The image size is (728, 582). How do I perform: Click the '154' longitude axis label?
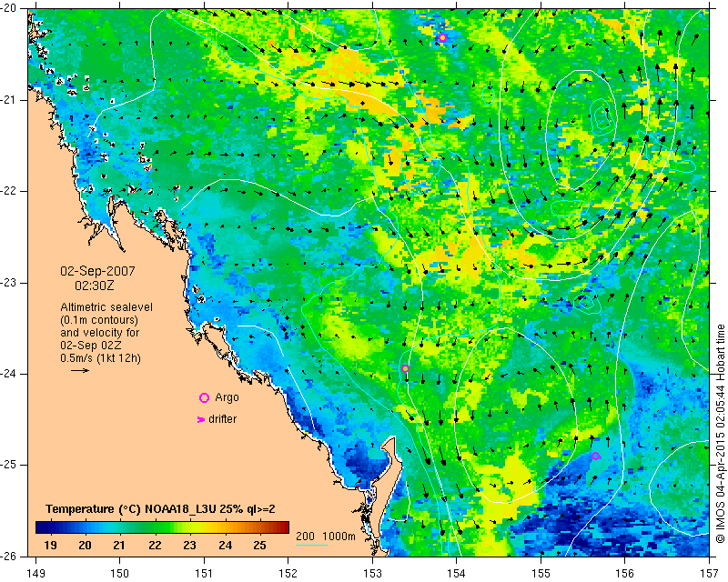(457, 574)
